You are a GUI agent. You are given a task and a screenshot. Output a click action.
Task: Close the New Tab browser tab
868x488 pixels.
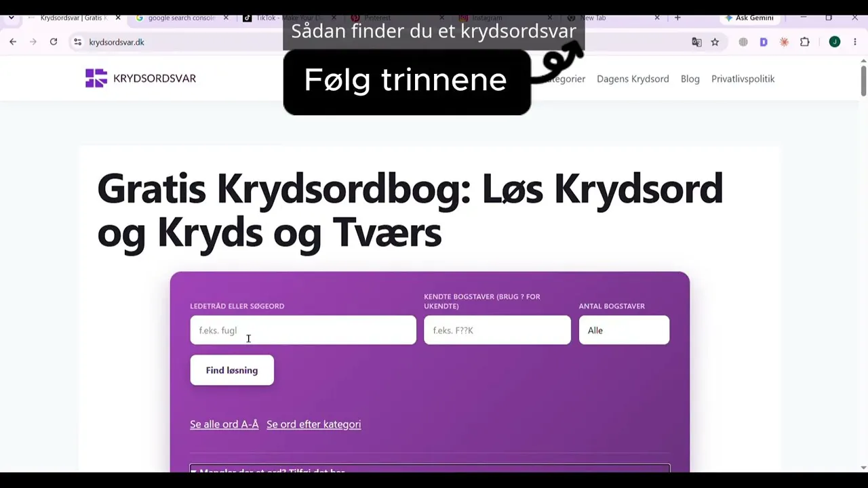[x=657, y=18]
